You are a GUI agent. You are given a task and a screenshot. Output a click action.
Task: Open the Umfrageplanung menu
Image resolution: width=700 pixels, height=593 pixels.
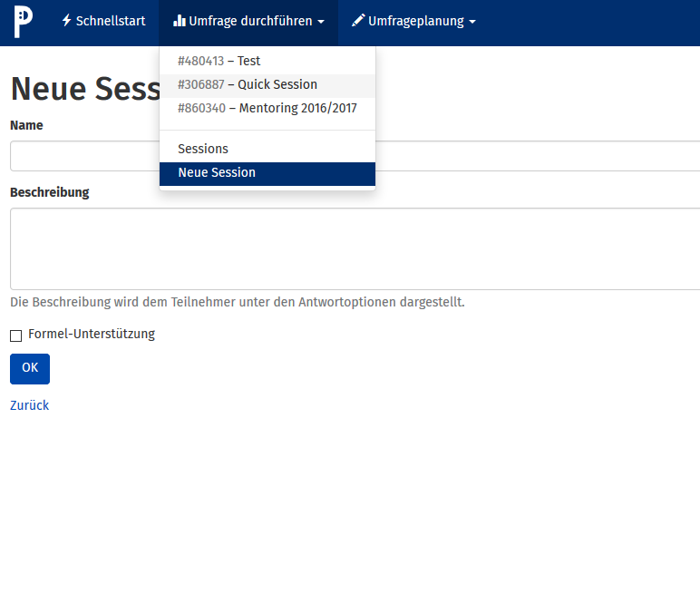[415, 21]
